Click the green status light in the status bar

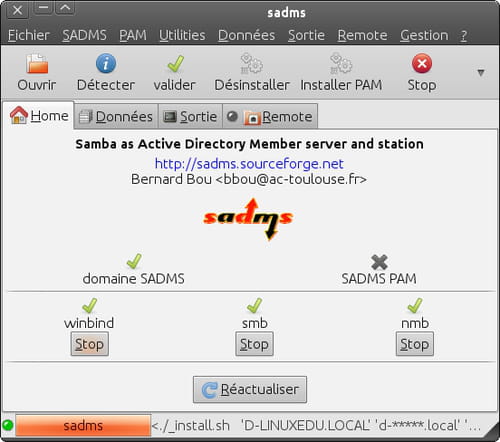click(x=8, y=425)
